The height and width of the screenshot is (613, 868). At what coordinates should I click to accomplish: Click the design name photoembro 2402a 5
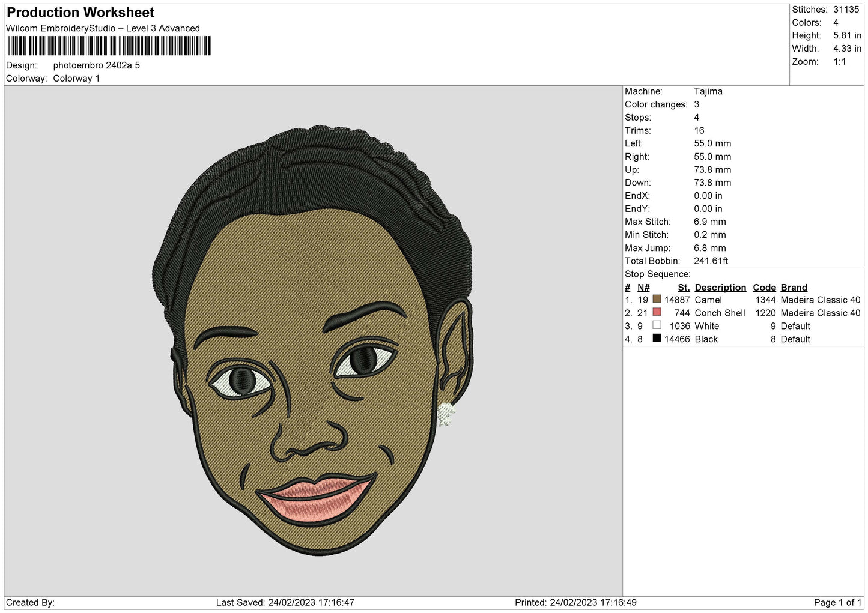(x=97, y=65)
